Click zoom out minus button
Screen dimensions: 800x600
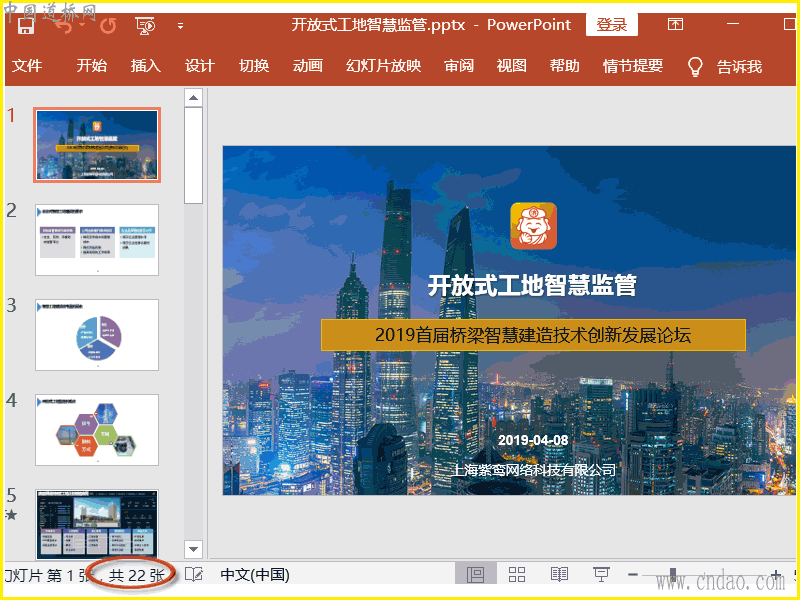(633, 575)
